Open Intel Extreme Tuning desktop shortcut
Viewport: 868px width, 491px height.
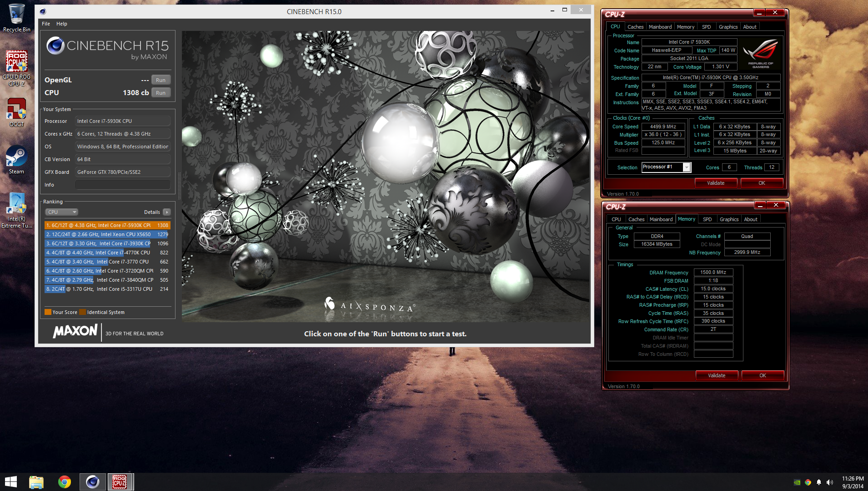click(x=17, y=210)
